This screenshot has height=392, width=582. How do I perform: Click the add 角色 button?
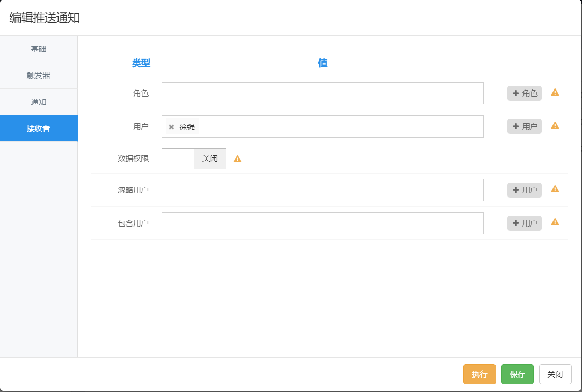coord(524,93)
